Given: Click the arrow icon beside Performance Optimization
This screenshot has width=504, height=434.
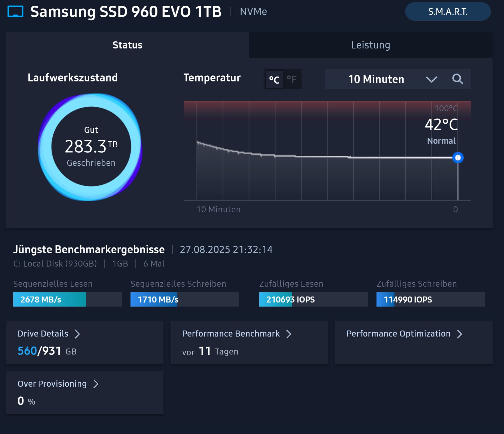Looking at the screenshot, I should click(460, 334).
